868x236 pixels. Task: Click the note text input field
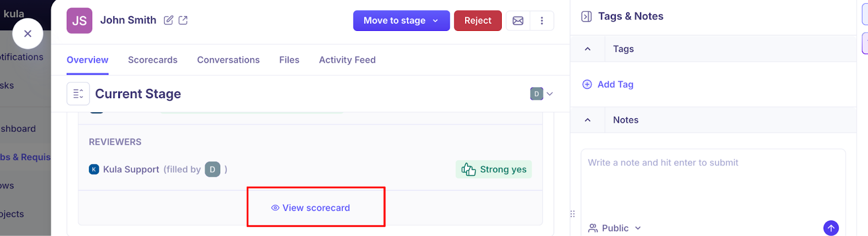[x=712, y=184]
